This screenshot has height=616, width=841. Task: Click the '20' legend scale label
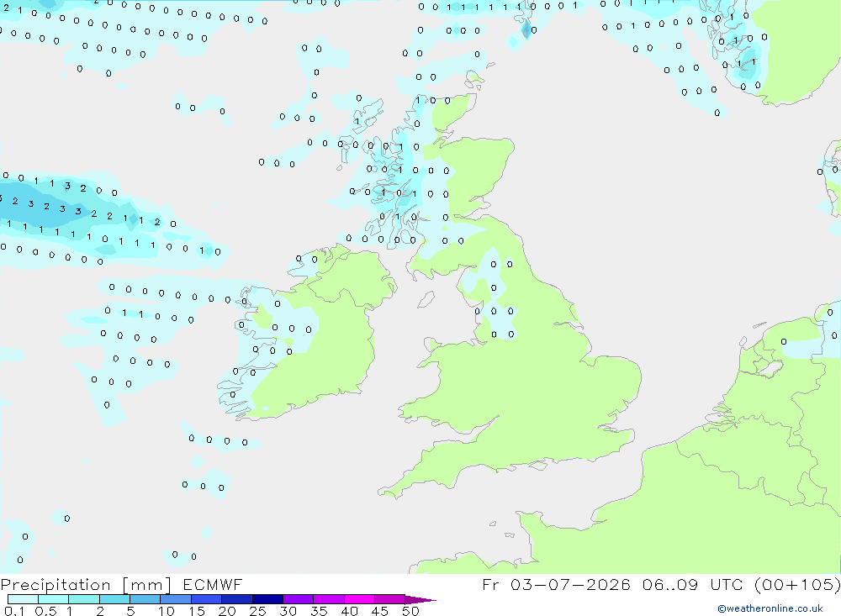tap(227, 611)
